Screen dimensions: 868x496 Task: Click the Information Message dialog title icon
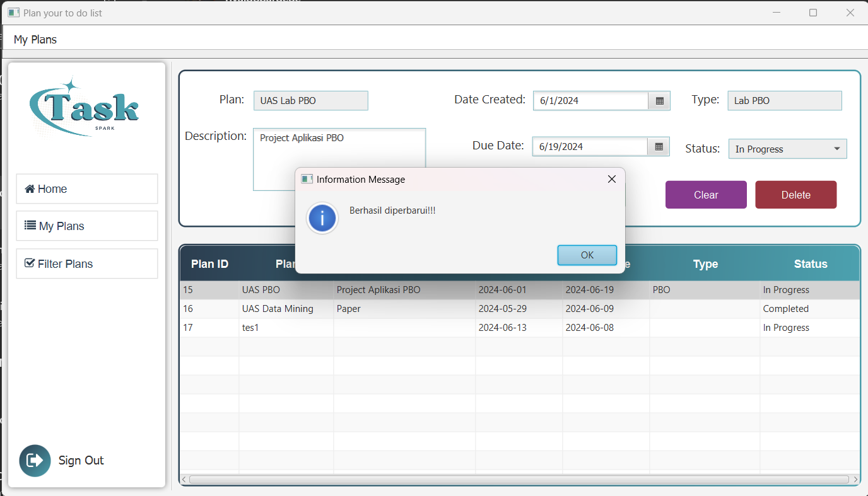point(307,180)
